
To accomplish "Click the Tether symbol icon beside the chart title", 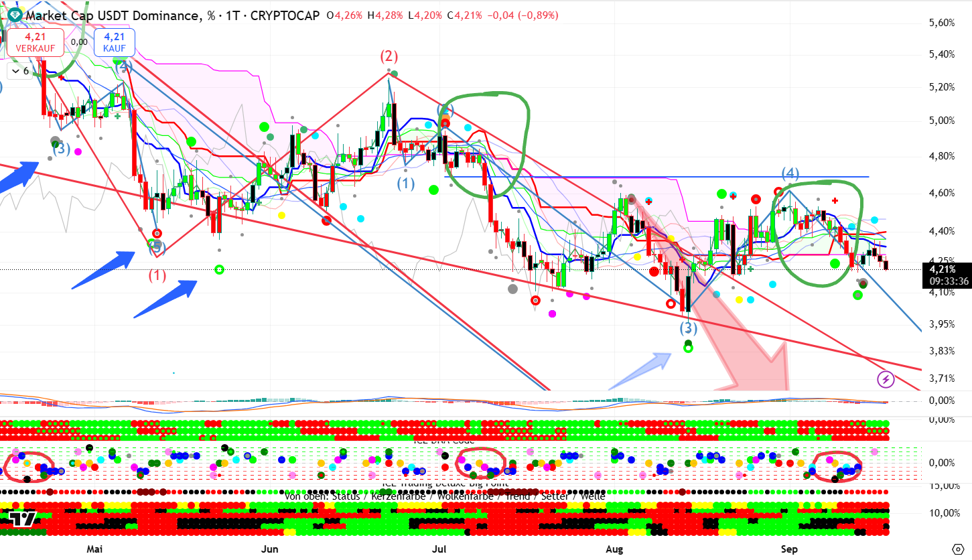I will 14,15.
